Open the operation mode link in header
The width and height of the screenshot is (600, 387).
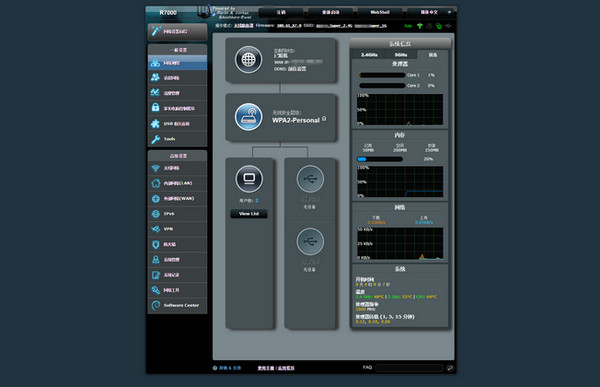point(244,26)
